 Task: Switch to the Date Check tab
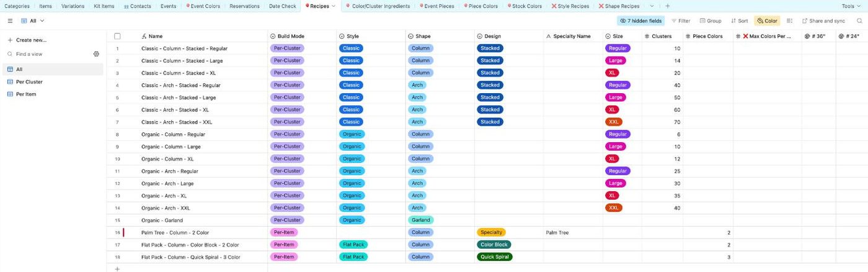[x=283, y=6]
